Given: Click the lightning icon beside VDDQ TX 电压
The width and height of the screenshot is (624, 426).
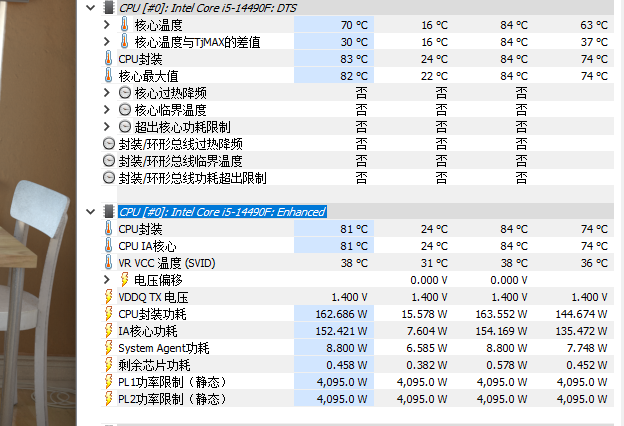Looking at the screenshot, I should click(109, 297).
